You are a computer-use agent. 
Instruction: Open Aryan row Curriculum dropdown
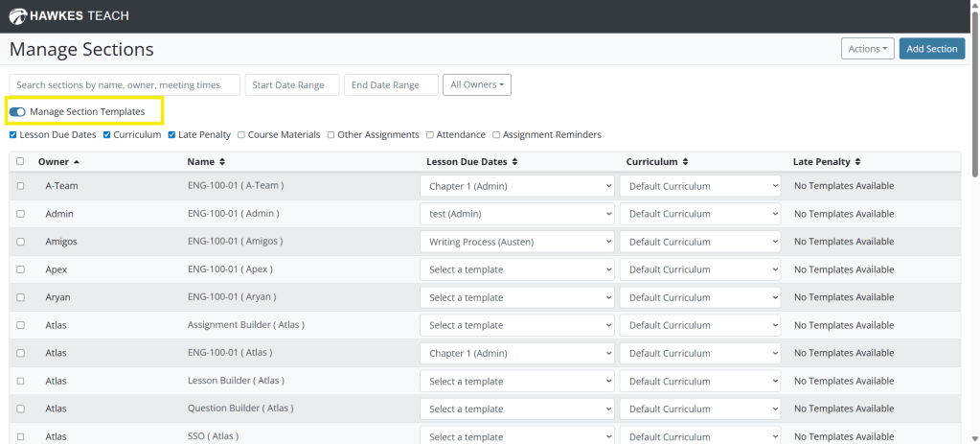click(700, 297)
